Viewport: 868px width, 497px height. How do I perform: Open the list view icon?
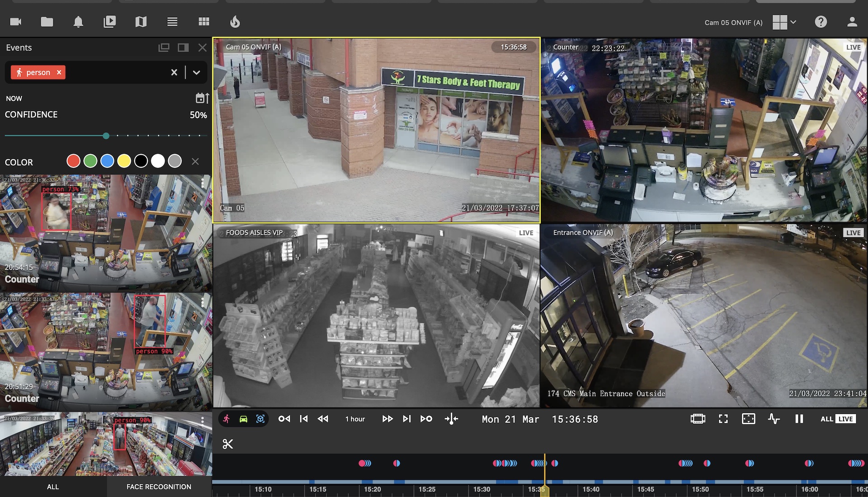pos(172,22)
